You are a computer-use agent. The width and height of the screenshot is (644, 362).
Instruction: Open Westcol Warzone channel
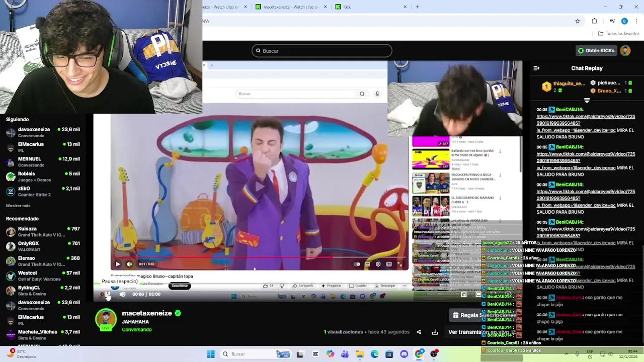[x=43, y=276]
